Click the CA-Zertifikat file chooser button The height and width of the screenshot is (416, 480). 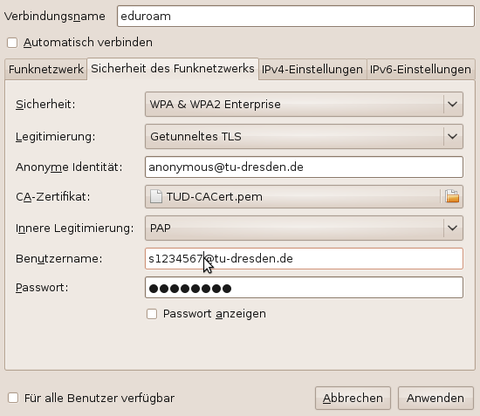(304, 197)
